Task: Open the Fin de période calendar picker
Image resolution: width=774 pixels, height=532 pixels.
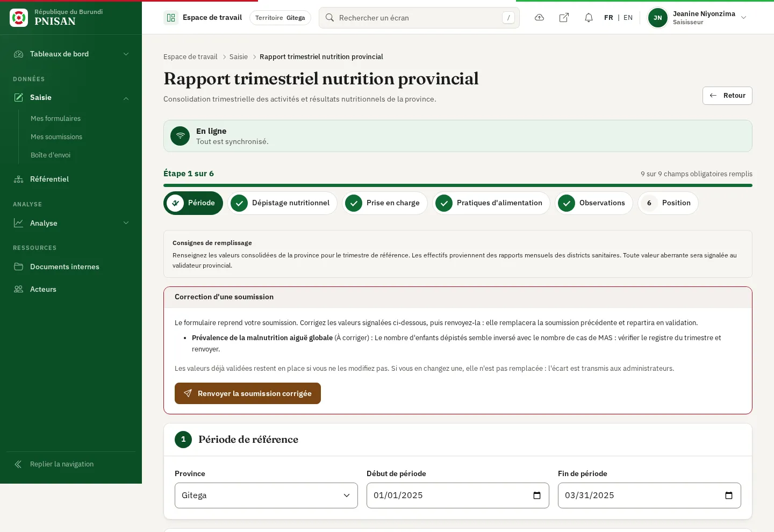Action: pos(728,495)
